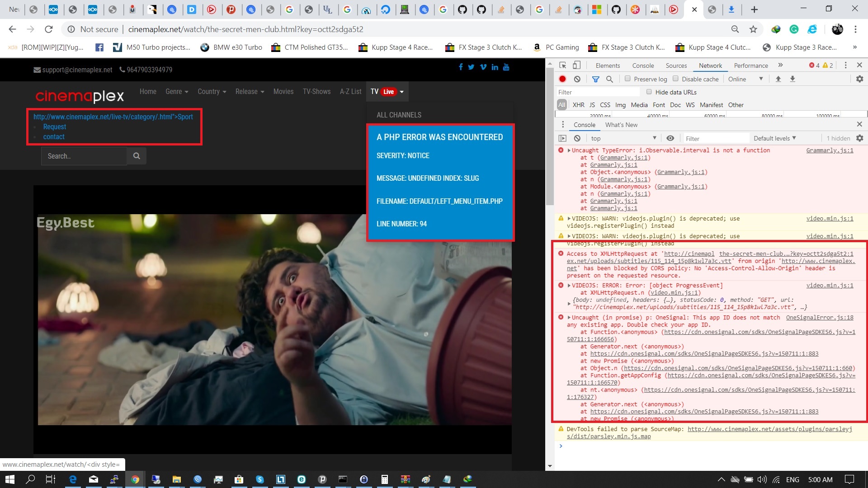Image resolution: width=868 pixels, height=488 pixels.
Task: Toggle the network filter bar
Action: click(x=595, y=79)
